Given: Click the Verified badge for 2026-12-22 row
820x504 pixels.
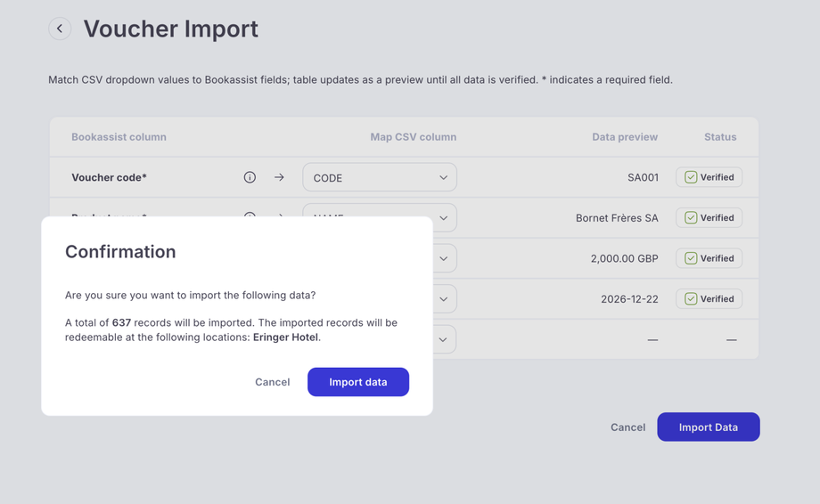Looking at the screenshot, I should (x=709, y=299).
